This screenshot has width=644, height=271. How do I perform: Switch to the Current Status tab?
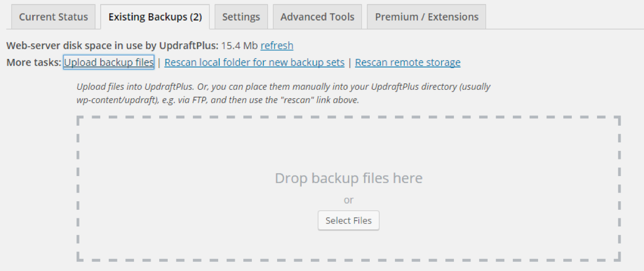pos(53,17)
